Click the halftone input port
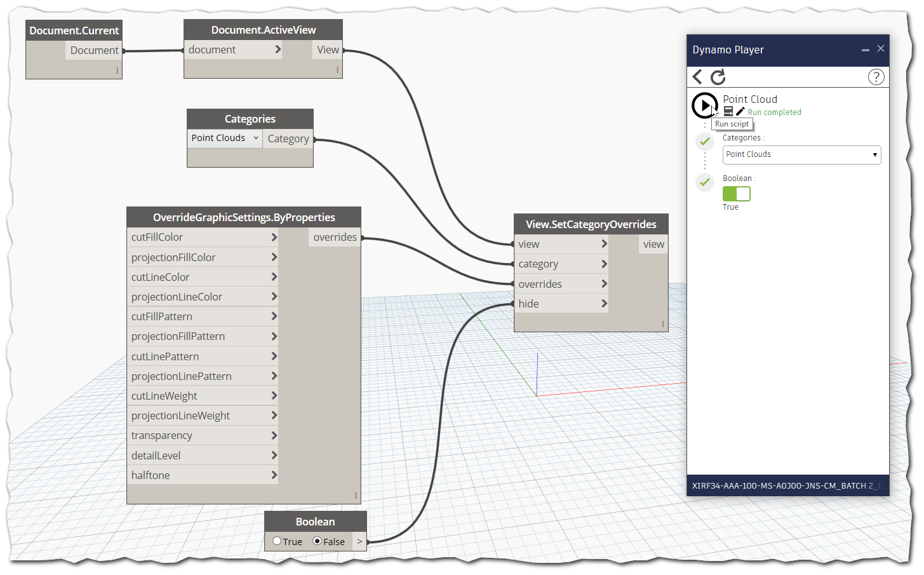The width and height of the screenshot is (924, 575). 203,475
